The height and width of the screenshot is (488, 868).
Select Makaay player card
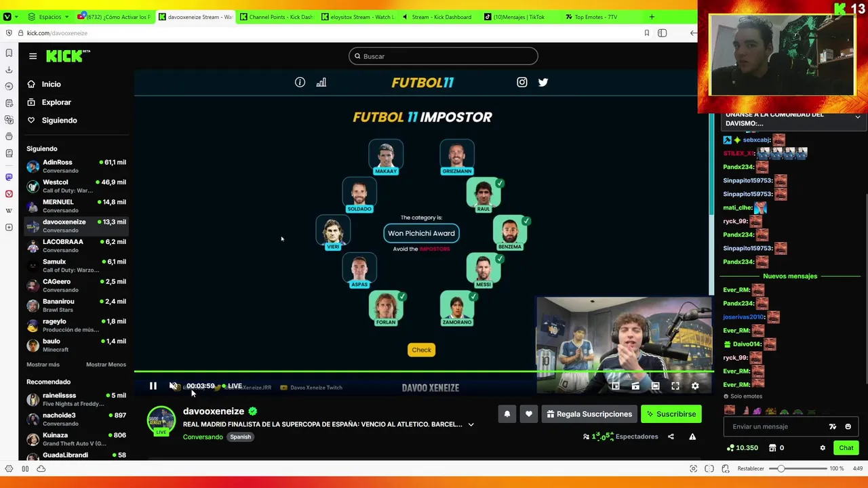[x=386, y=157]
